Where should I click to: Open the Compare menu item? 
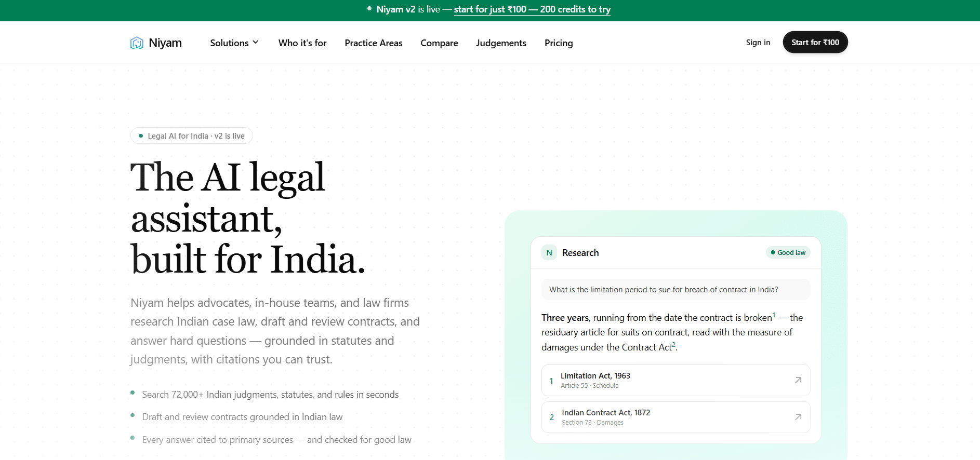(x=439, y=43)
